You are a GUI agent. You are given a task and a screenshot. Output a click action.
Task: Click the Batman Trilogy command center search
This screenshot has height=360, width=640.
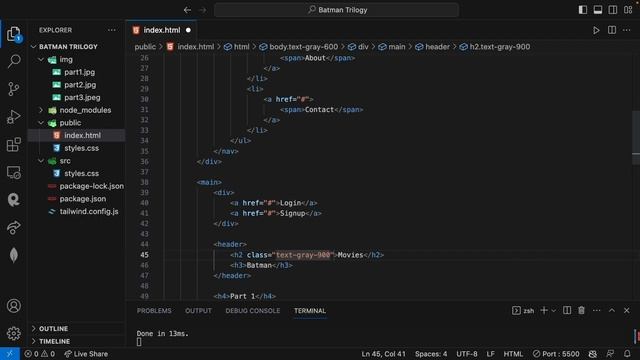(337, 10)
